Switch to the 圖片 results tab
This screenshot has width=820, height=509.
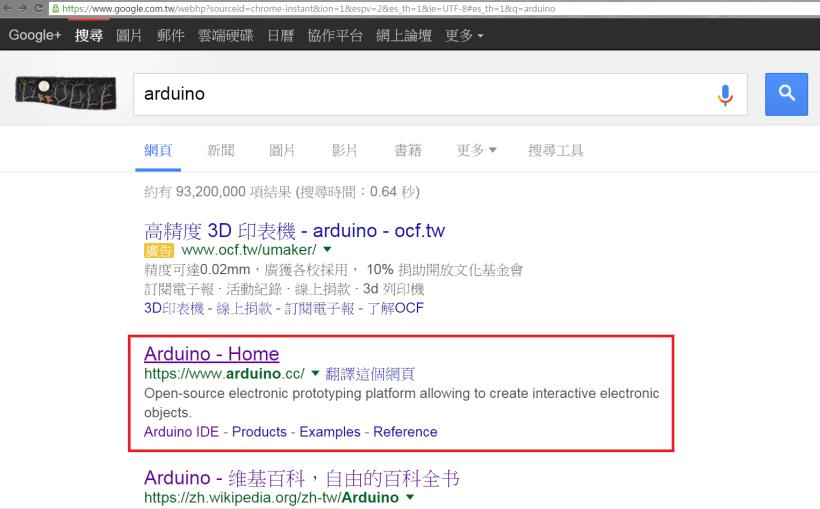282,151
